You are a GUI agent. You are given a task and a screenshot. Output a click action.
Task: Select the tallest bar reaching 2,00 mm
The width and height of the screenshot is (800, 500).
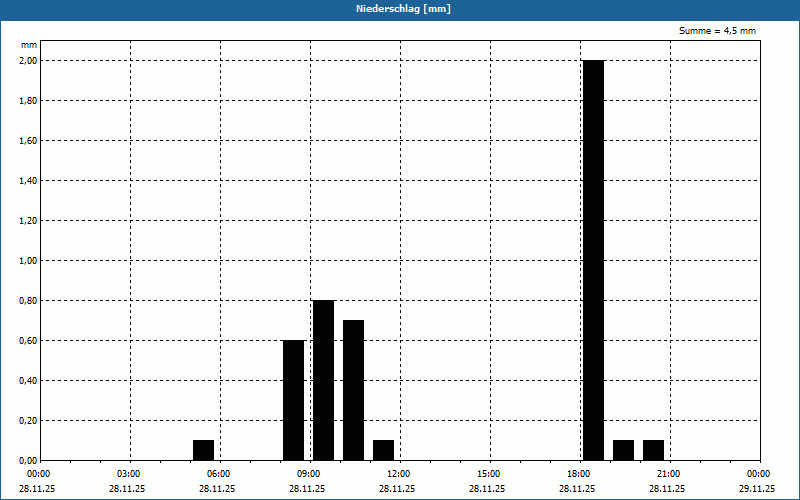(593, 260)
